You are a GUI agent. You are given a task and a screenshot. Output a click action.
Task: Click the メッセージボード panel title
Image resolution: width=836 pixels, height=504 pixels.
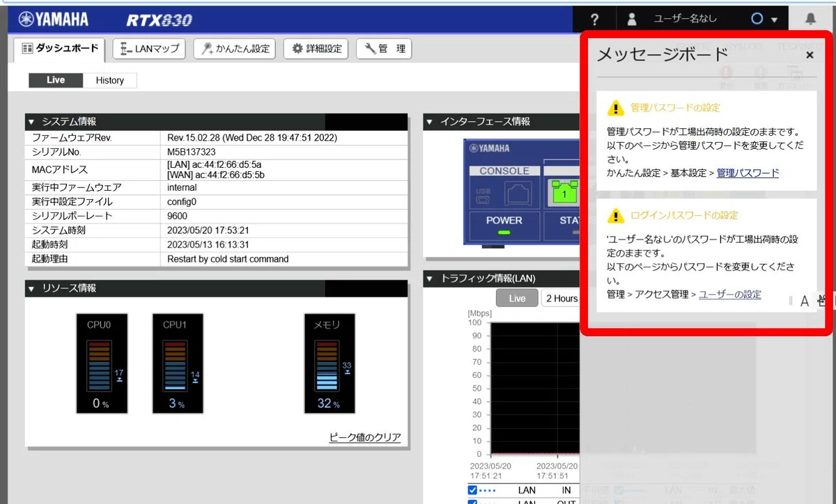click(x=663, y=54)
